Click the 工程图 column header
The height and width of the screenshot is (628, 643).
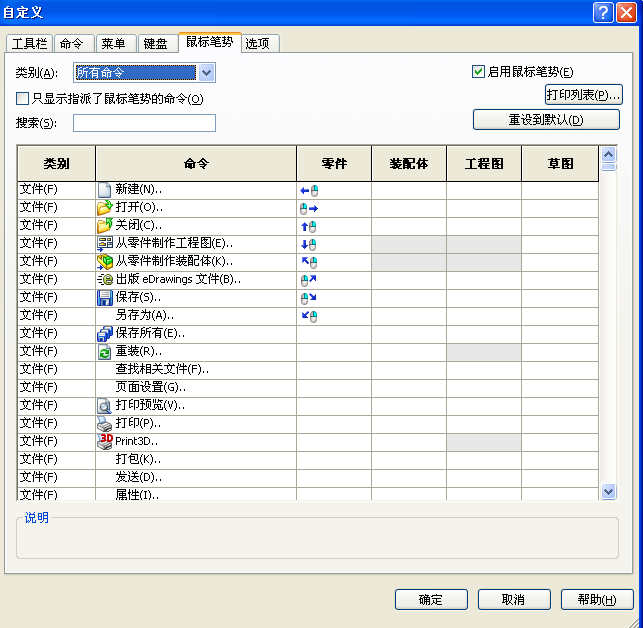click(x=484, y=164)
